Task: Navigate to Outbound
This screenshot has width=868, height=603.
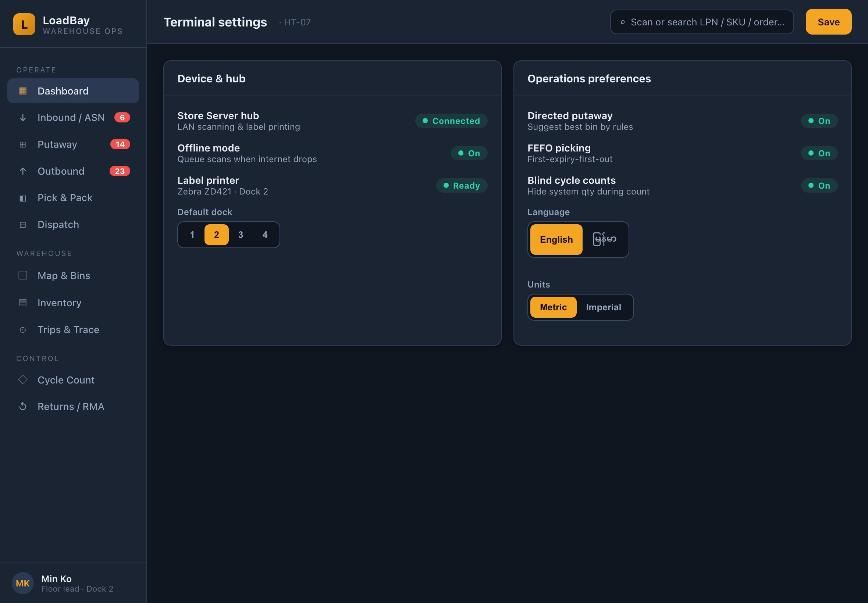Action: click(73, 171)
